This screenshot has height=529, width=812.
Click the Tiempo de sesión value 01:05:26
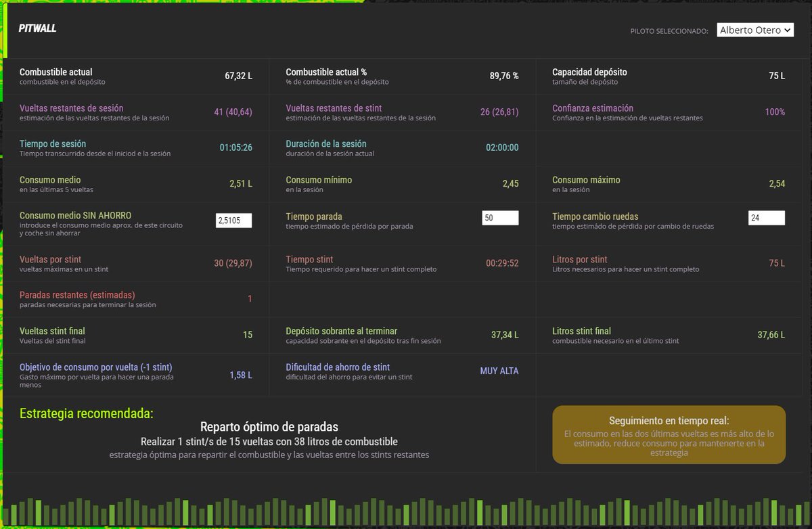[236, 148]
